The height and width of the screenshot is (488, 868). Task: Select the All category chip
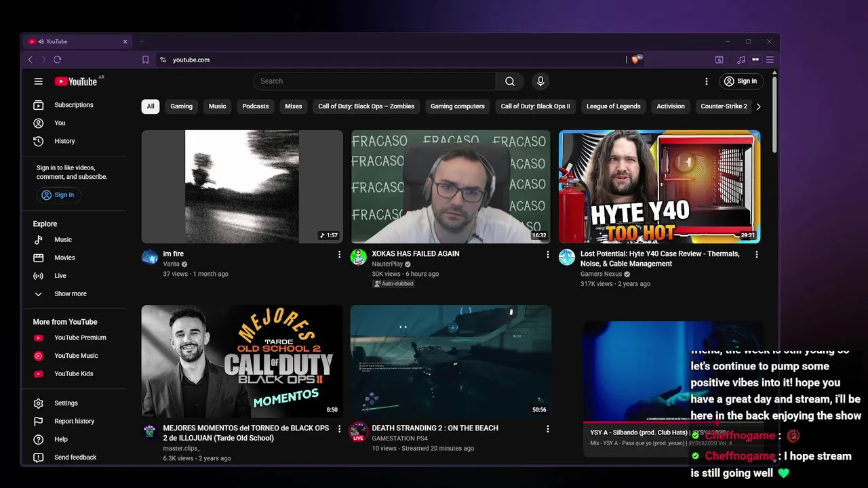151,106
